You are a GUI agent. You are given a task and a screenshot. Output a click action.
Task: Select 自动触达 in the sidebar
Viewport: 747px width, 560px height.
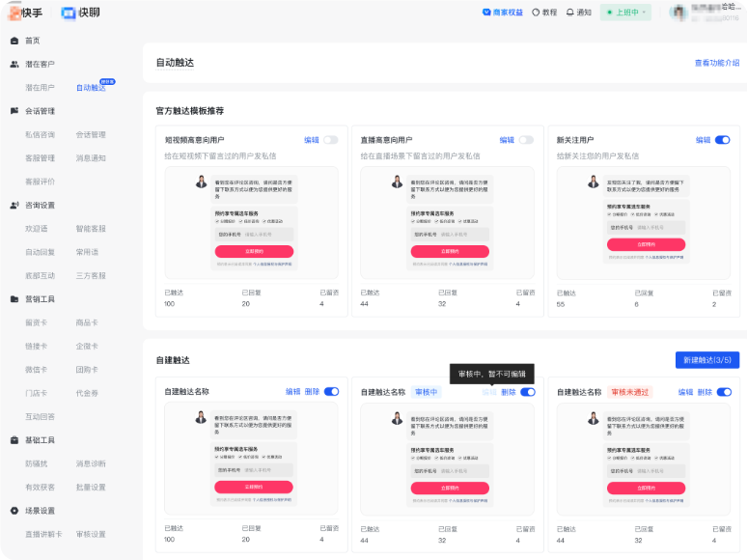[91, 88]
